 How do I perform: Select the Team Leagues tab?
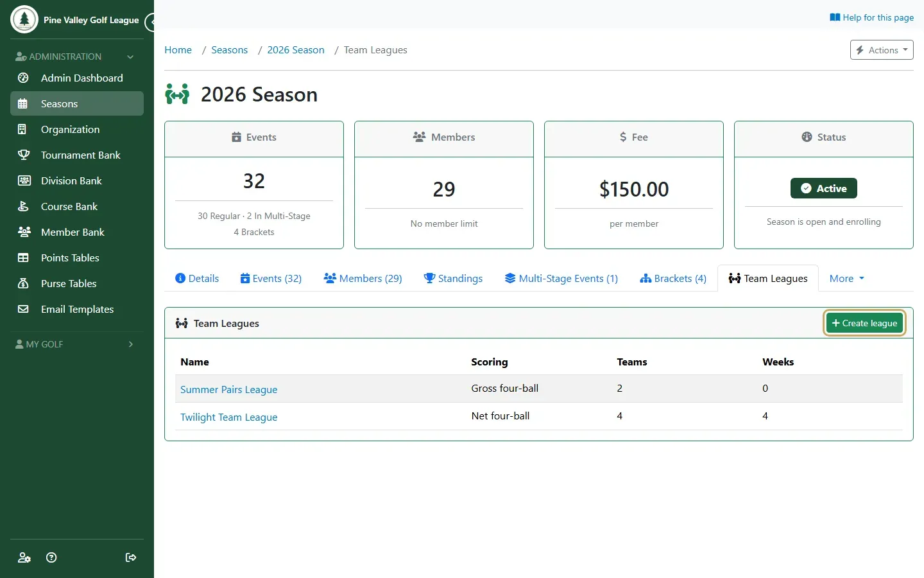click(x=768, y=278)
